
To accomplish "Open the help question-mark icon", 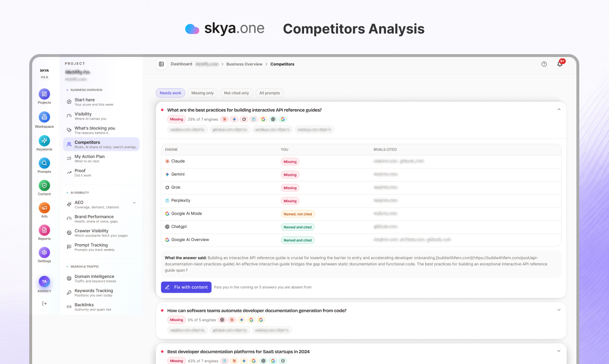I will pyautogui.click(x=544, y=64).
